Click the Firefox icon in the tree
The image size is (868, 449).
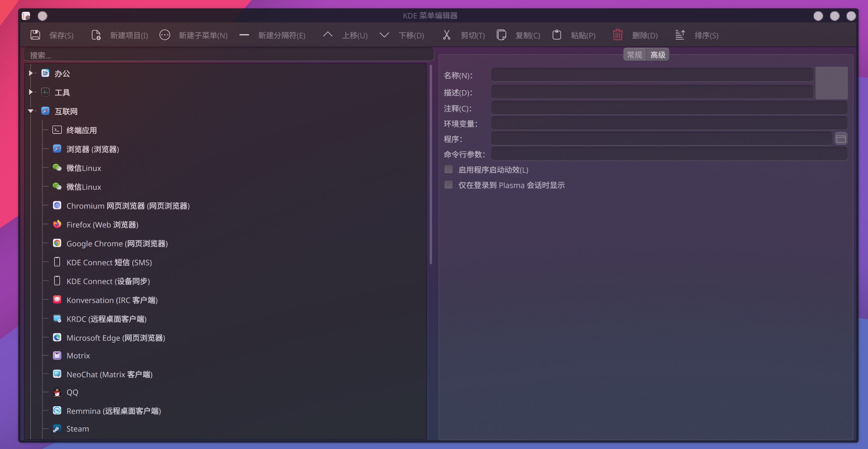pos(57,224)
